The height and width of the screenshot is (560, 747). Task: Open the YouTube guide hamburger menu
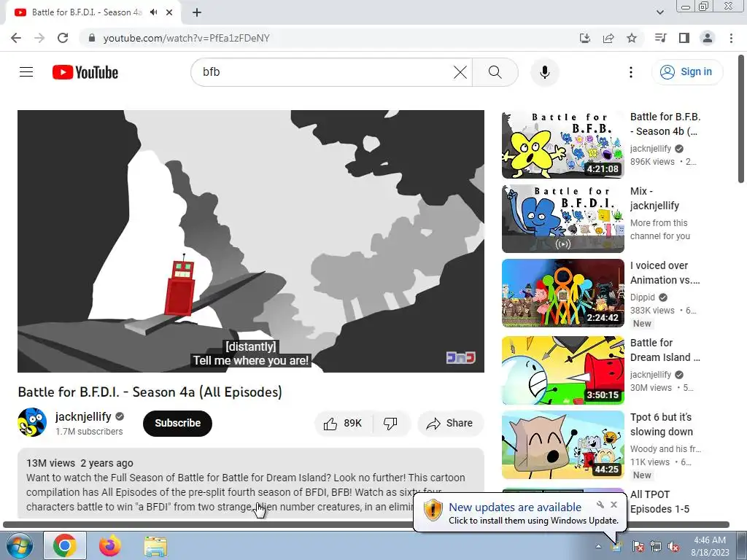coord(26,72)
